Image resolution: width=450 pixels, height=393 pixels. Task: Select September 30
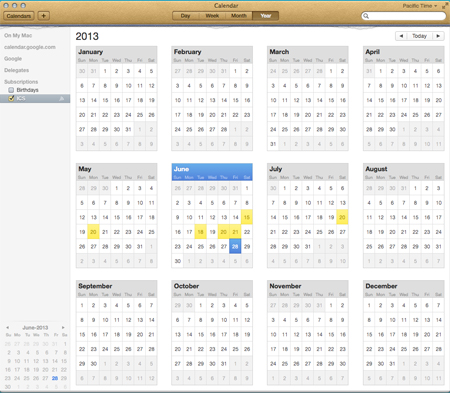coord(93,364)
